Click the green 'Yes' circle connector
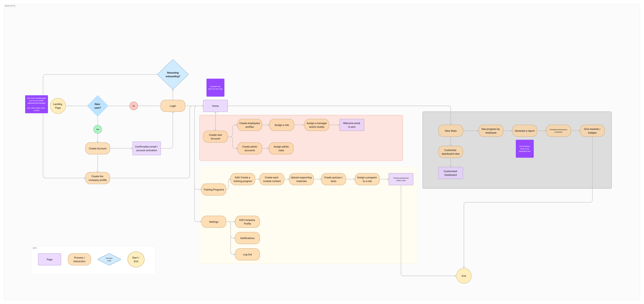This screenshot has height=304, width=644. 98,129
